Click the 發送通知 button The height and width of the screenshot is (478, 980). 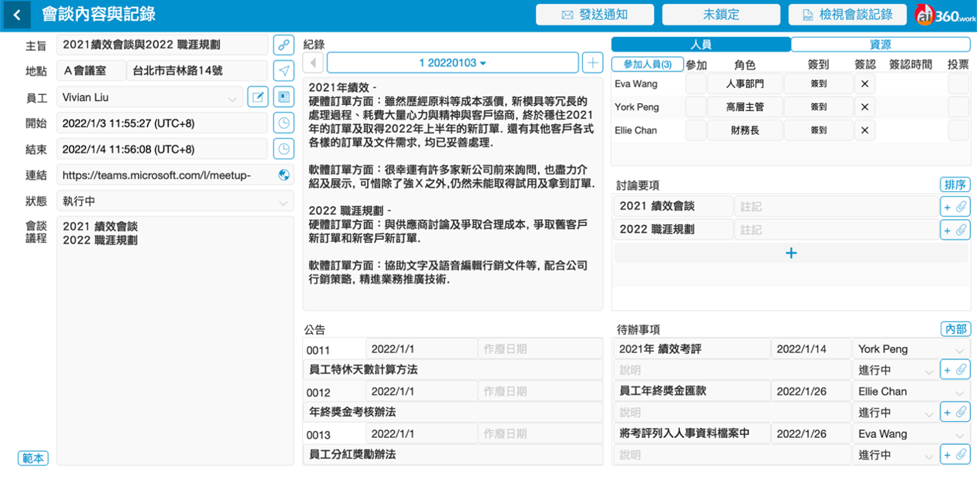pos(594,15)
